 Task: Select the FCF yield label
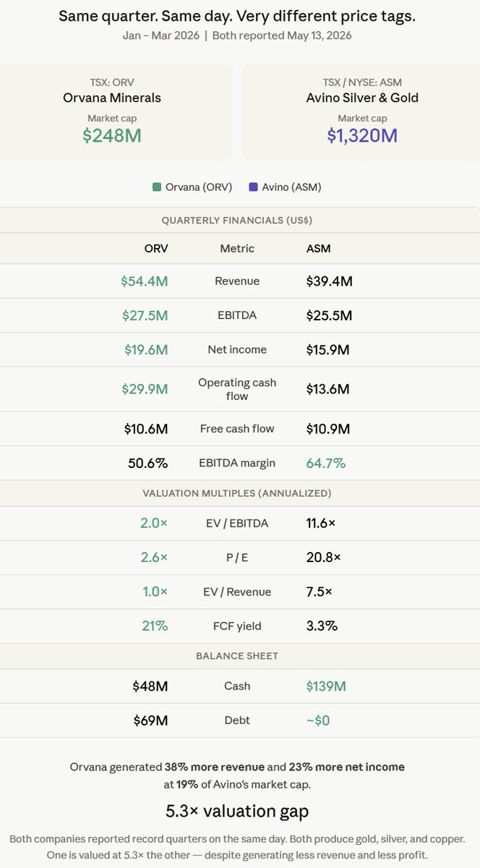[237, 626]
